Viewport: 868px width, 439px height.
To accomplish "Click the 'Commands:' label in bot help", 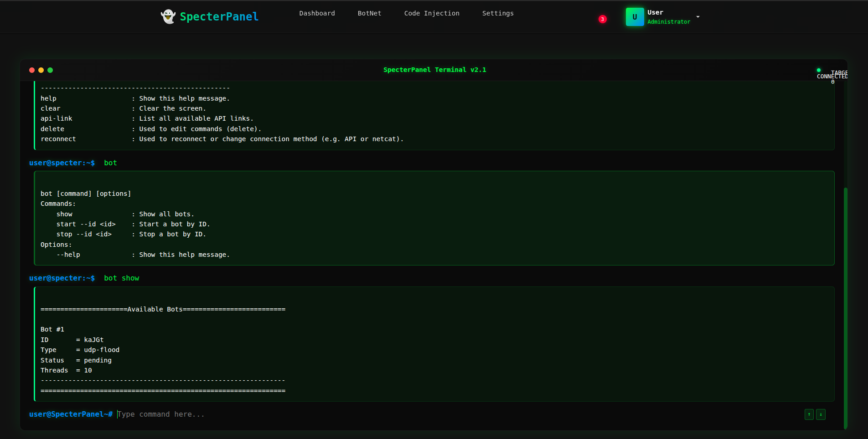I will (x=58, y=204).
